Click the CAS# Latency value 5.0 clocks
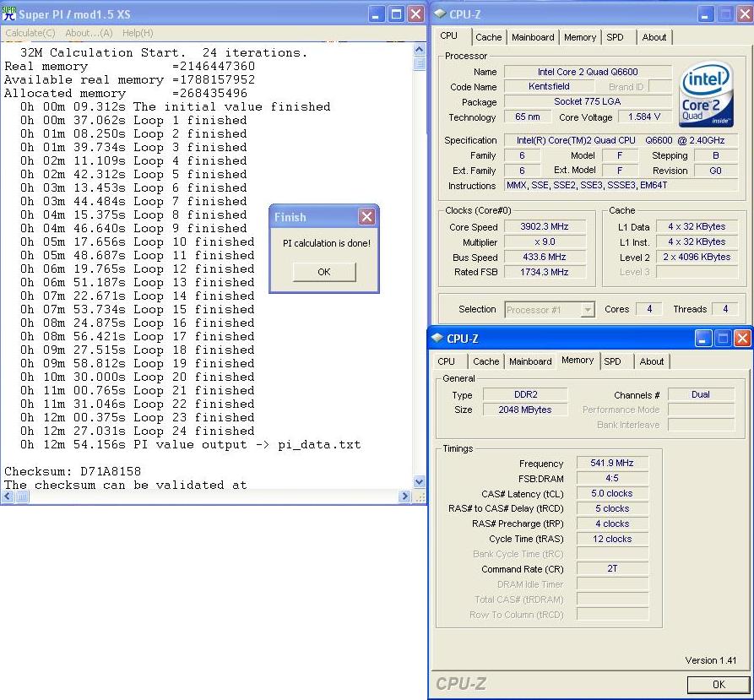This screenshot has height=700, width=754. (611, 493)
